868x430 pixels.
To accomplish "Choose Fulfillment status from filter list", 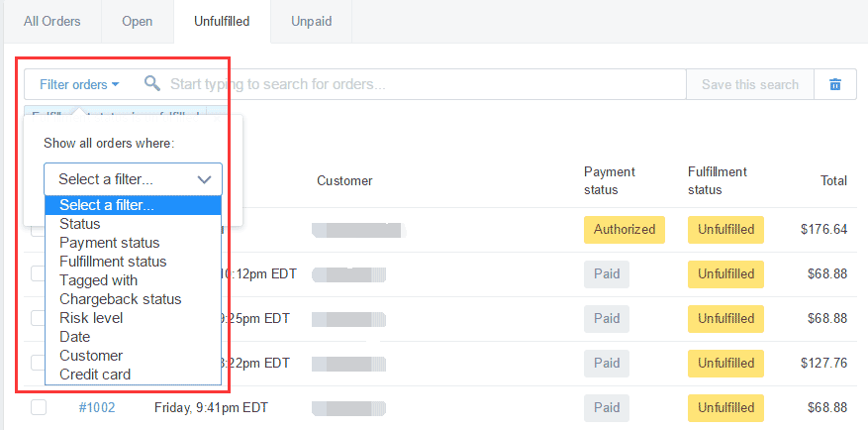I will (x=113, y=262).
